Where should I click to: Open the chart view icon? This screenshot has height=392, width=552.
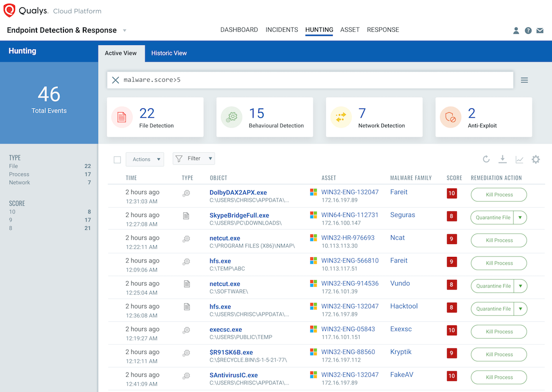point(519,159)
